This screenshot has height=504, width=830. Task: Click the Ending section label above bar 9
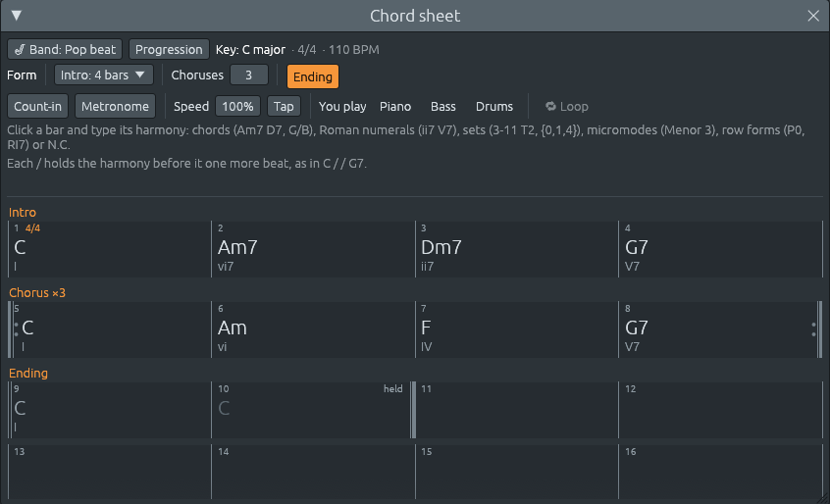(28, 373)
